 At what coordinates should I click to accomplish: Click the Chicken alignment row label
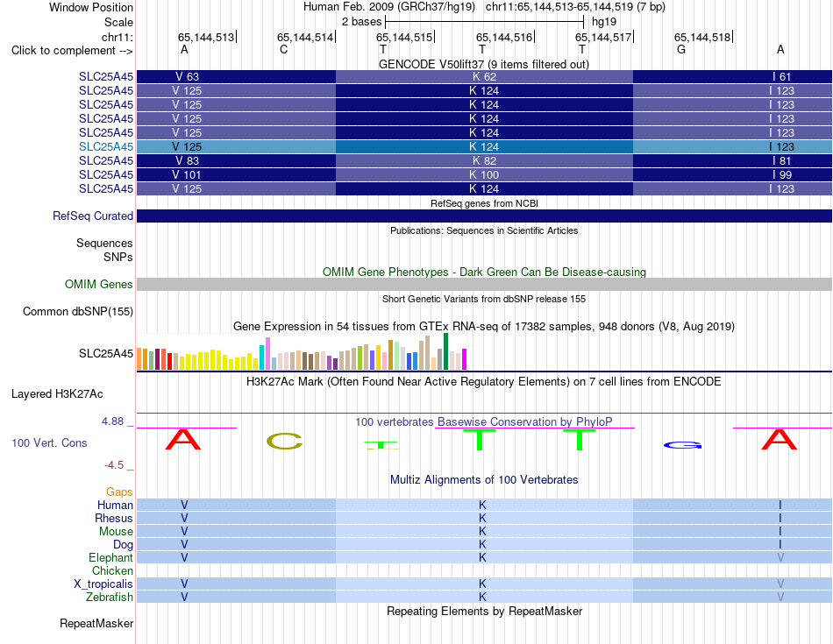point(112,570)
